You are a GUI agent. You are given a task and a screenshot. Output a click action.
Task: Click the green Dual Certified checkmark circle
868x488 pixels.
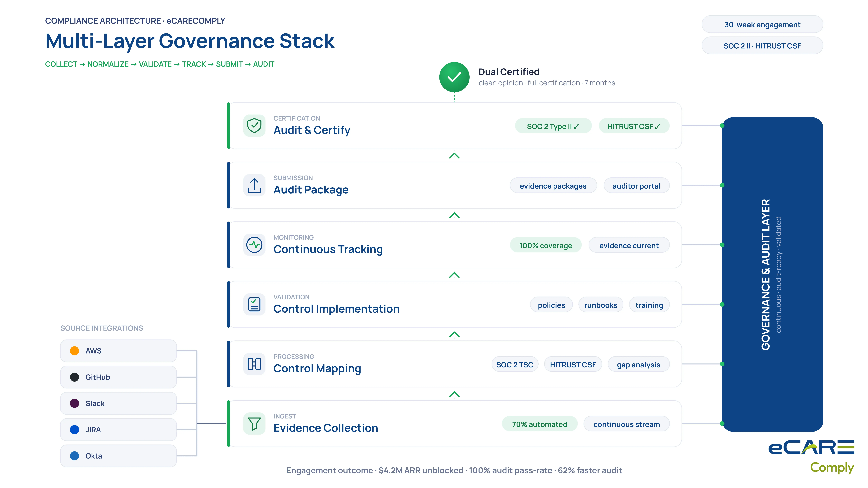pos(454,77)
